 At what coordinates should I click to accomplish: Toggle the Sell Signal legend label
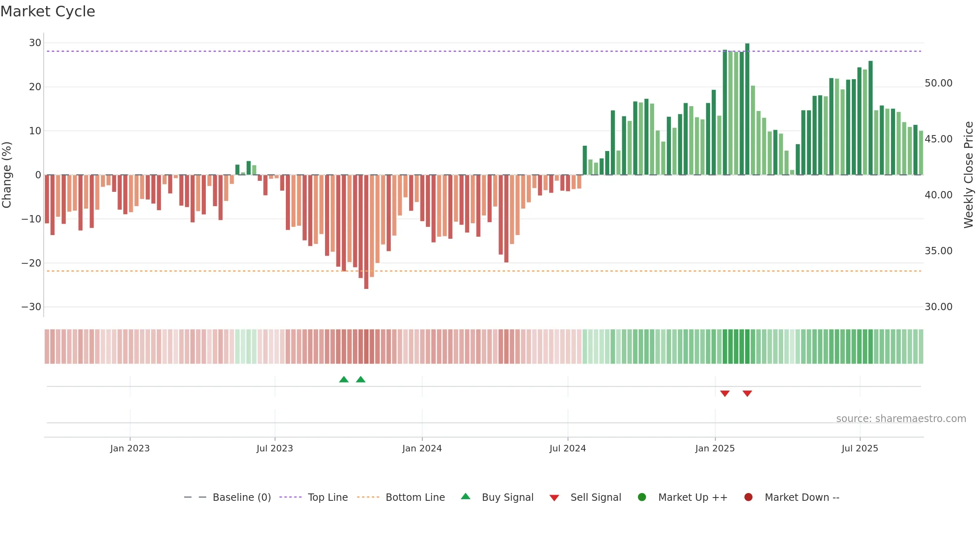coord(596,497)
